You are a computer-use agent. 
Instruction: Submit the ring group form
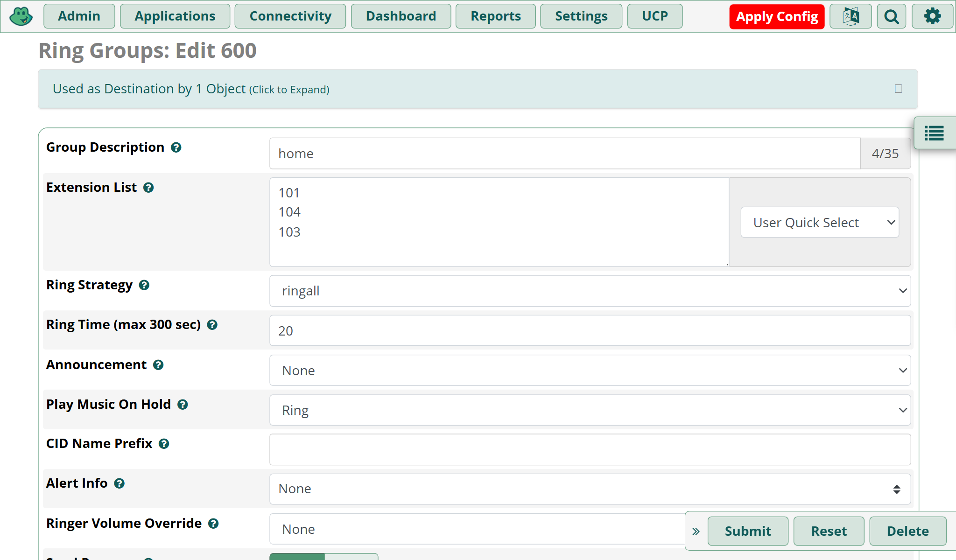tap(748, 531)
